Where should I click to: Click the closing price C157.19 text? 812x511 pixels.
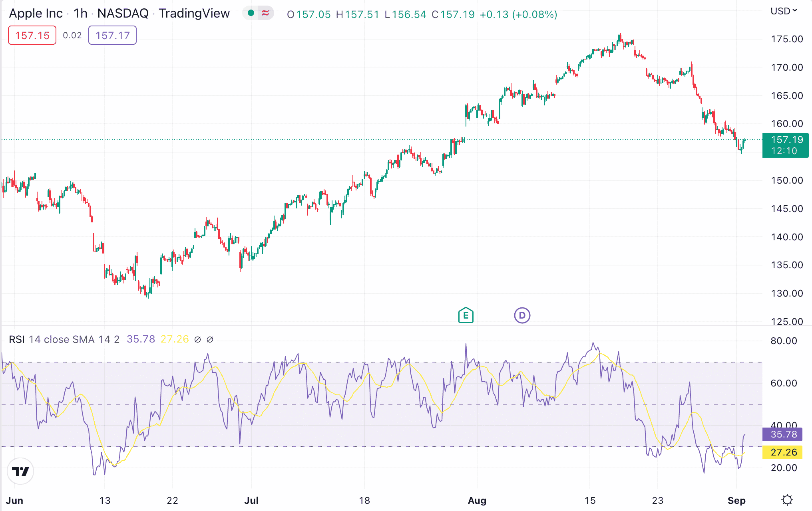tap(453, 15)
